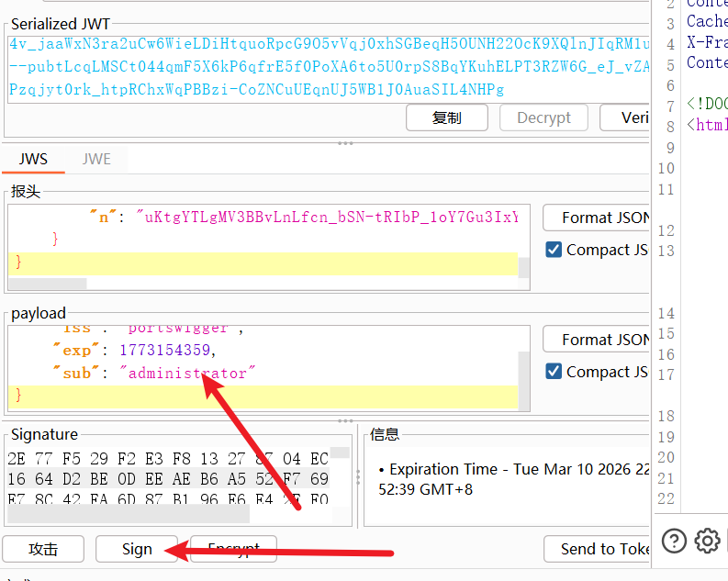This screenshot has height=581, width=728.
Task: Click the splitter handle below the Serialized JWT panel
Action: point(345,143)
